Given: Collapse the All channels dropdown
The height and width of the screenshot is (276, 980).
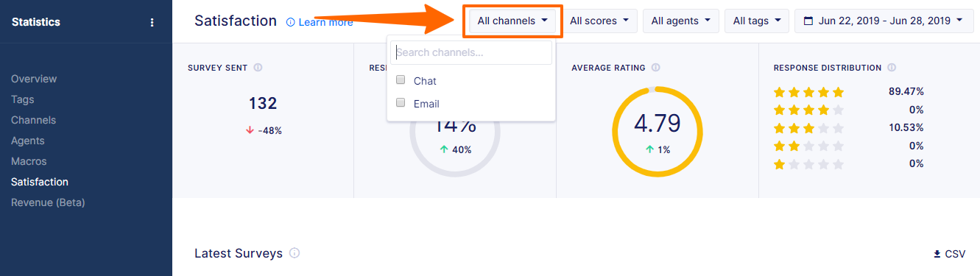Looking at the screenshot, I should [512, 21].
